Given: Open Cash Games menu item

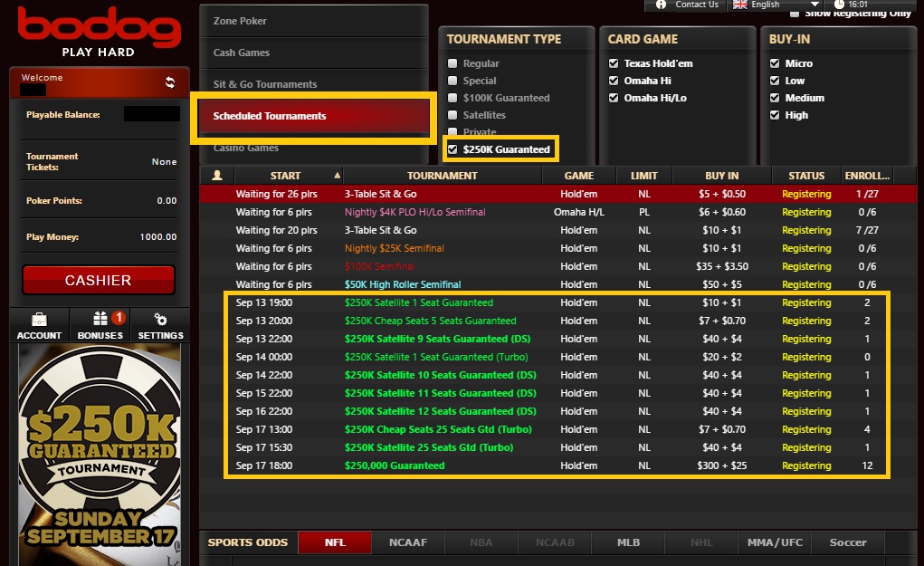Looking at the screenshot, I should click(x=313, y=53).
